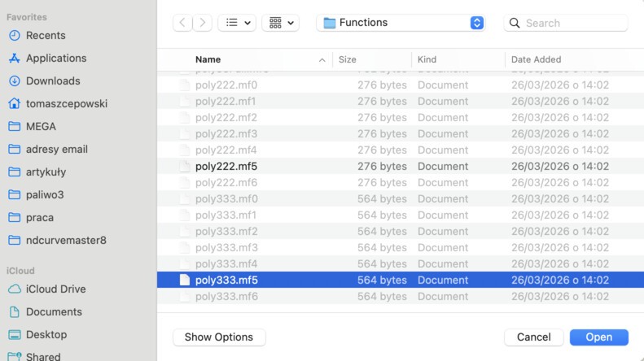Open the Functions folder path popup

click(401, 23)
